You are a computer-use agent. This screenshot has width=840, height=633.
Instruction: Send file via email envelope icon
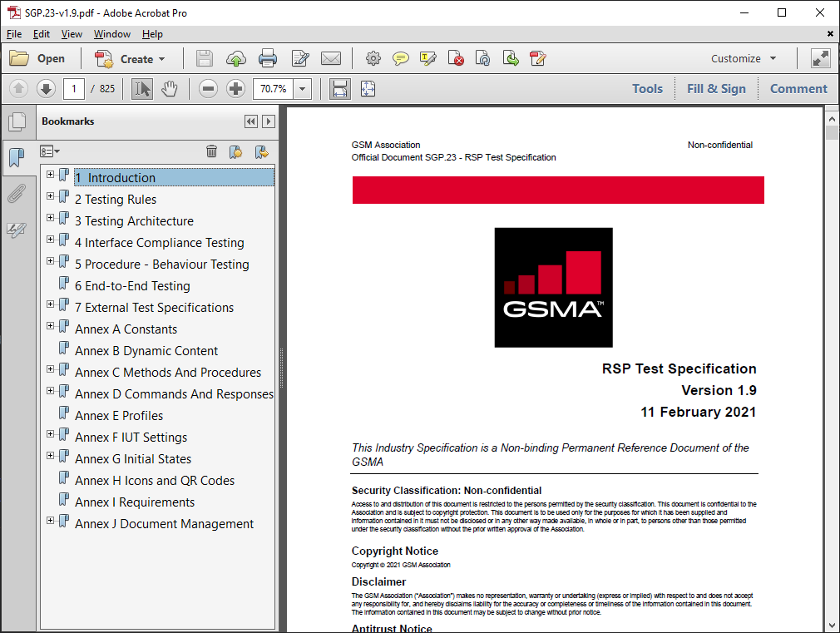(330, 58)
